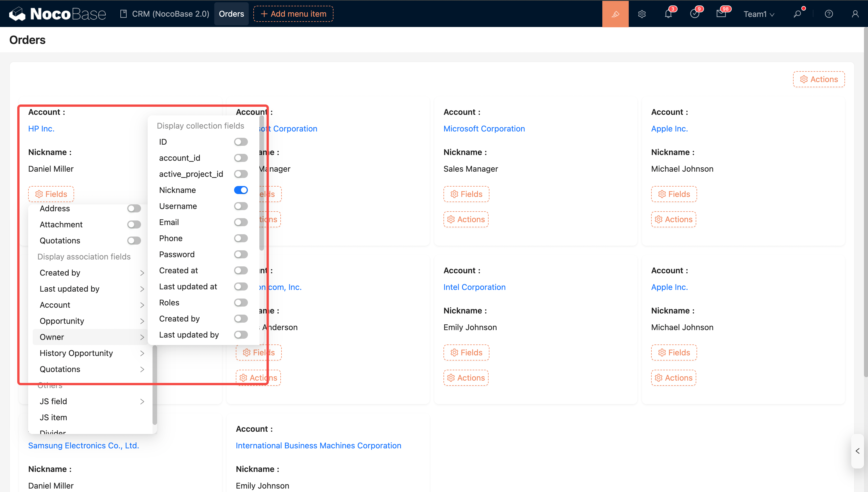Viewport: 868px width, 492px height.
Task: Click the page's right scrollbar
Action: [865, 203]
